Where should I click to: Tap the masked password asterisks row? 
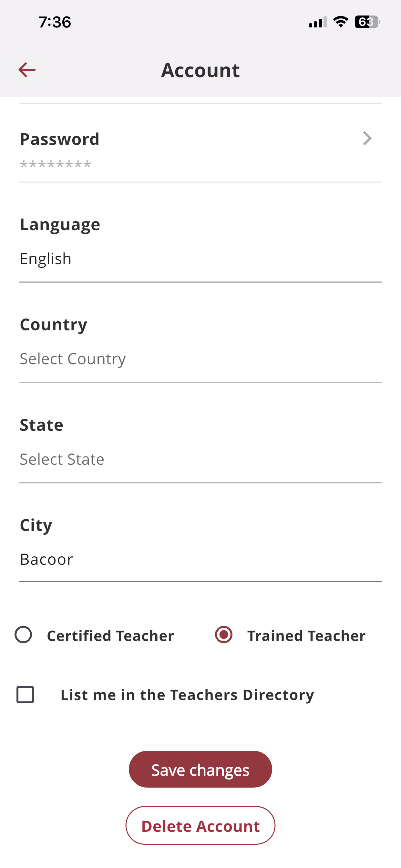tap(56, 165)
